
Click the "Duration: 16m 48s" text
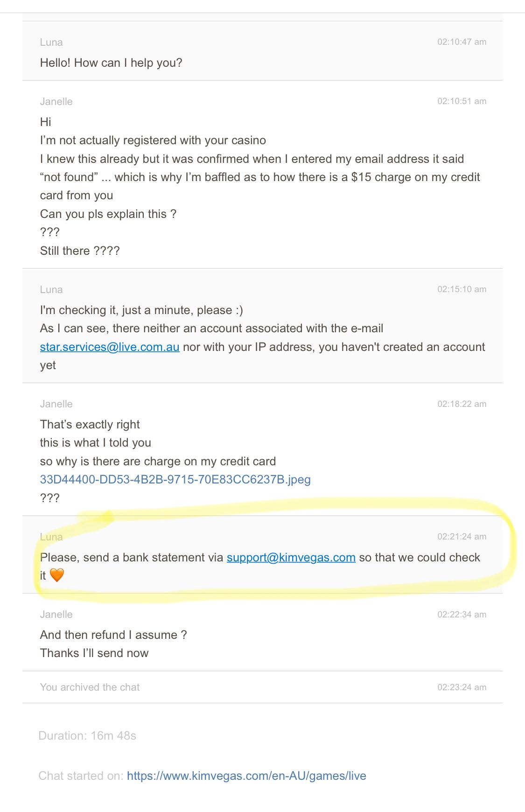[87, 736]
